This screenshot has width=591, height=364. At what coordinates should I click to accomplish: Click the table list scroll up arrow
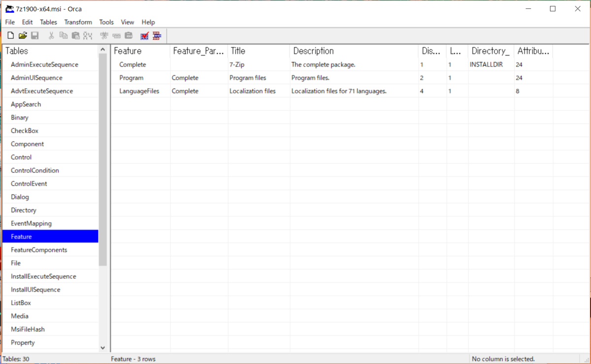pyautogui.click(x=102, y=49)
